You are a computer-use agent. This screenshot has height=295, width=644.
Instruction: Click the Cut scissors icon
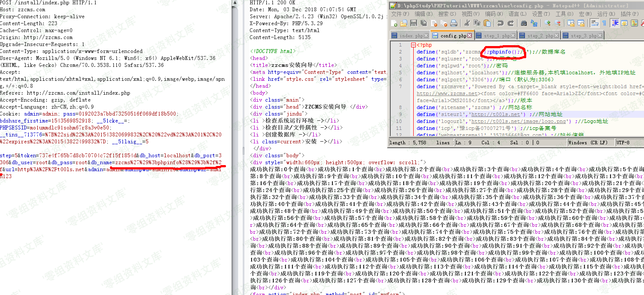[x=467, y=23]
